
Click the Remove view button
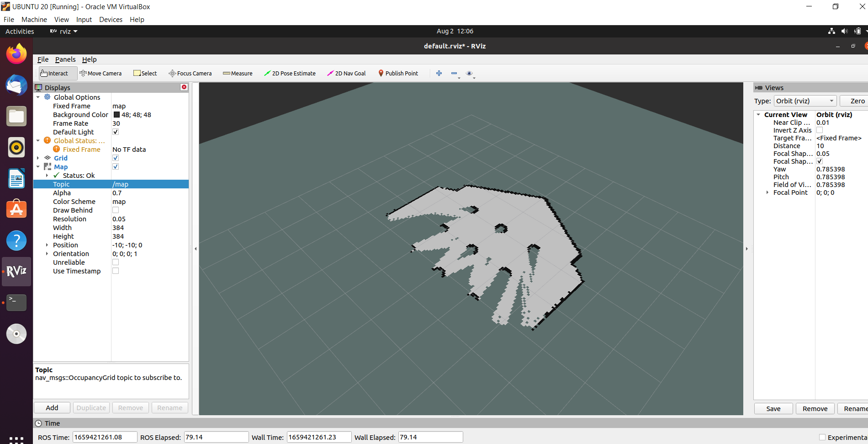click(x=815, y=409)
